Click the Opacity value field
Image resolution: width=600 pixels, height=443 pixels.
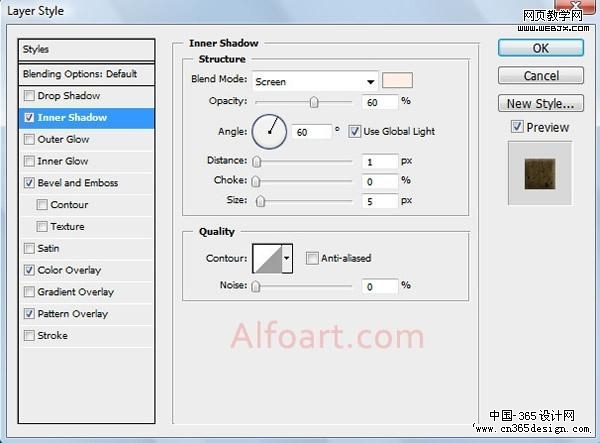[x=380, y=102]
